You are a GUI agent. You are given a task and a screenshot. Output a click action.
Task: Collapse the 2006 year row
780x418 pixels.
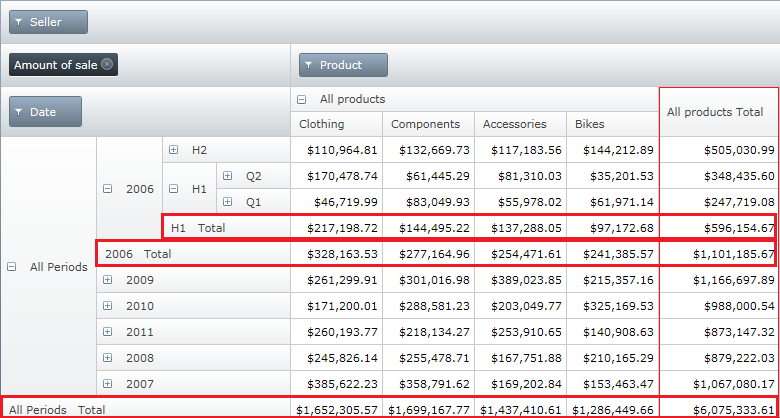click(x=108, y=189)
